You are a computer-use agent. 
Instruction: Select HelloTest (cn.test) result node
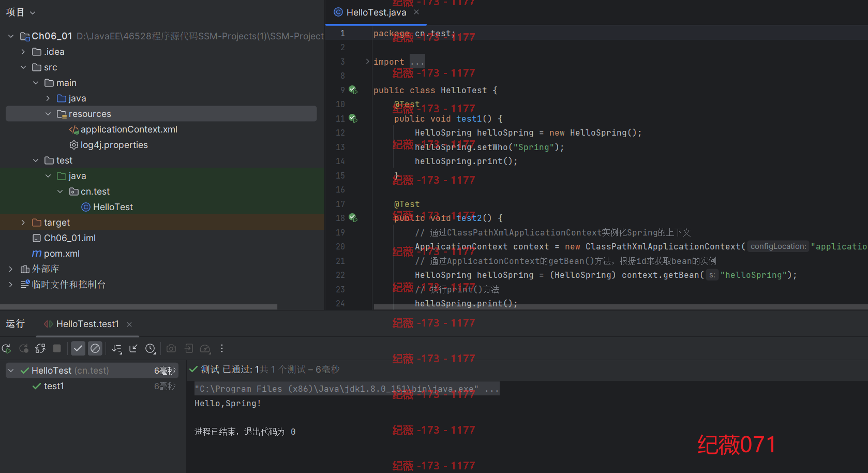click(92, 371)
